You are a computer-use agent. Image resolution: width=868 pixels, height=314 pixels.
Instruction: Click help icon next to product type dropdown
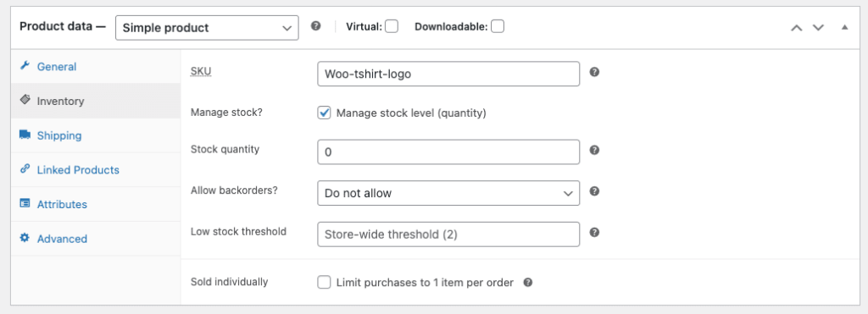click(315, 26)
